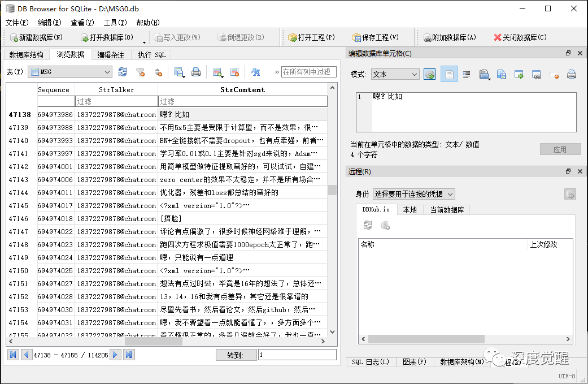Open the MSG table selector dropdown
Image resolution: width=588 pixels, height=384 pixels.
[x=70, y=72]
